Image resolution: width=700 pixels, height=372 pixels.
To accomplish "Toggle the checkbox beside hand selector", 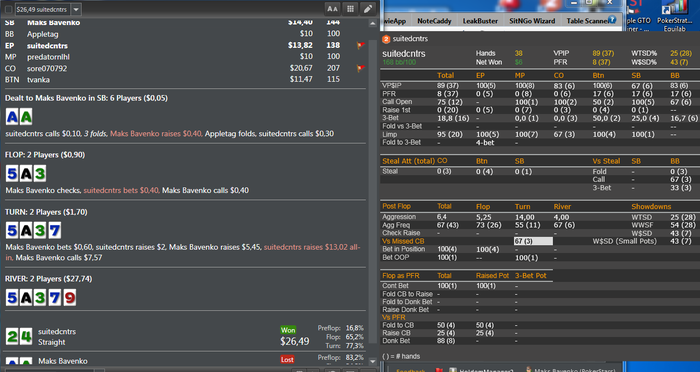I will pos(8,9).
